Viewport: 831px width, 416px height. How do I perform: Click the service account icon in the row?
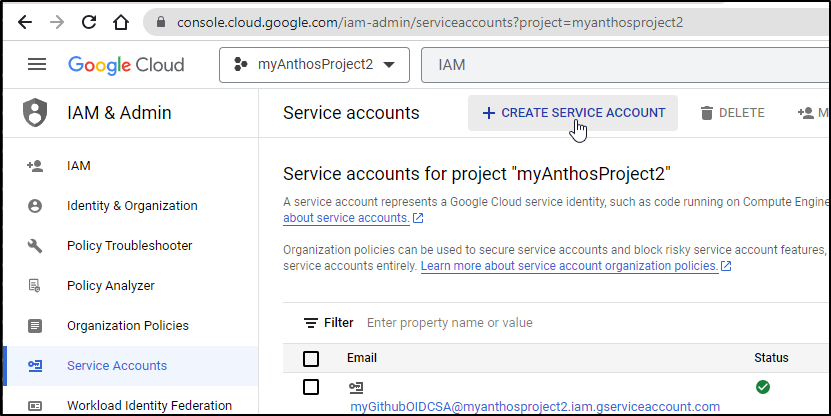(356, 387)
